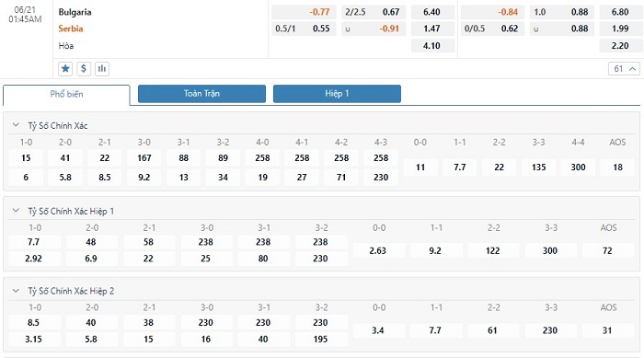The height and width of the screenshot is (358, 644).
Task: Click the dollar sign icon
Action: (84, 69)
